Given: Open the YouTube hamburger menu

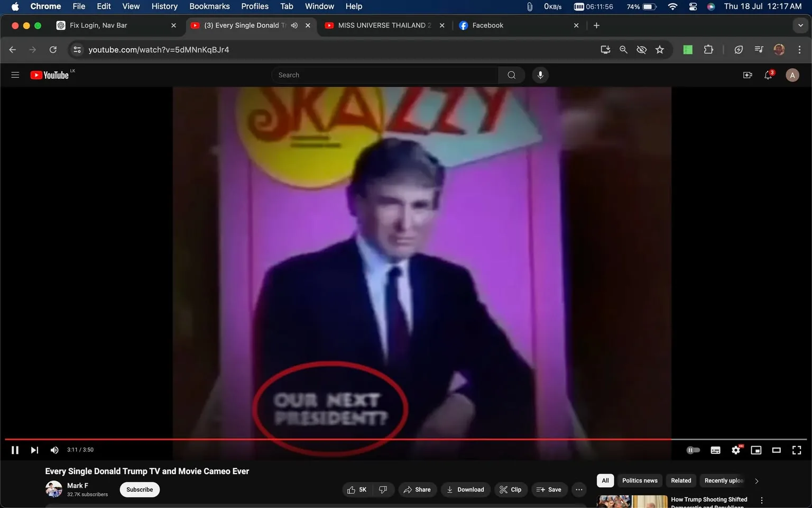Looking at the screenshot, I should pyautogui.click(x=15, y=75).
